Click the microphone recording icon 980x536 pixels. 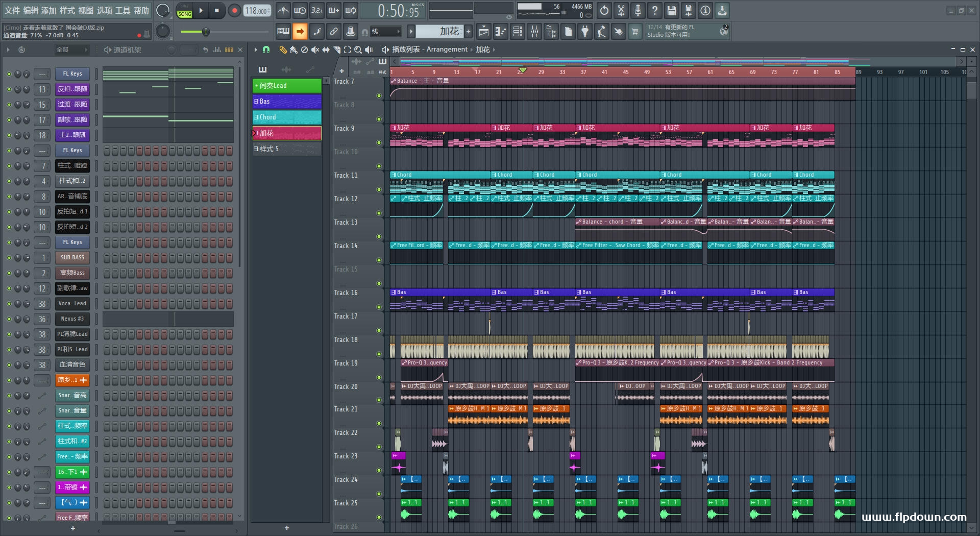[638, 10]
